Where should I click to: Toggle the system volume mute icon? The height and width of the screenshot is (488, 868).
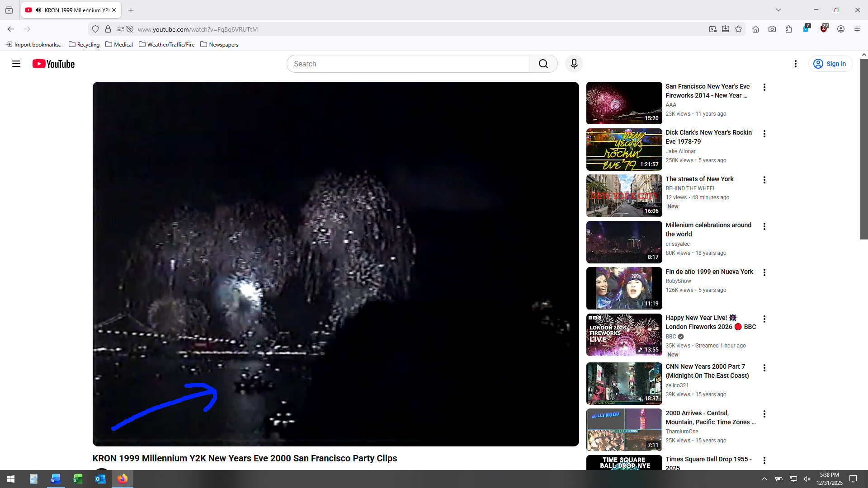tap(807, 479)
